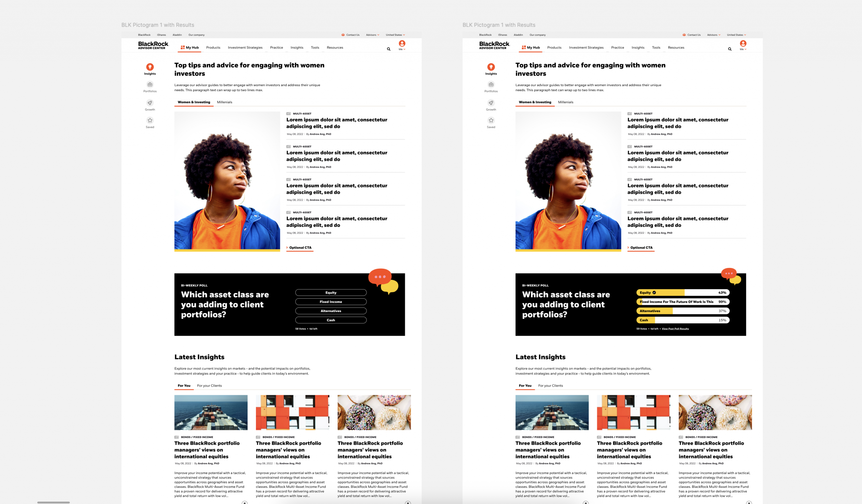Select Women & Investing tab in right frame
The height and width of the screenshot is (504, 862).
(x=535, y=102)
